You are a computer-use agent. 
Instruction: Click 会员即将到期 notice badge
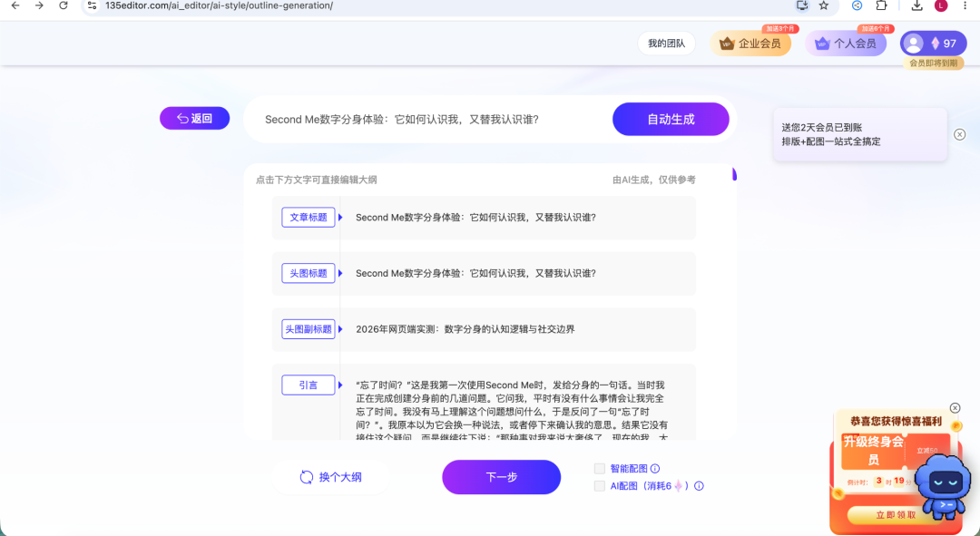point(933,63)
